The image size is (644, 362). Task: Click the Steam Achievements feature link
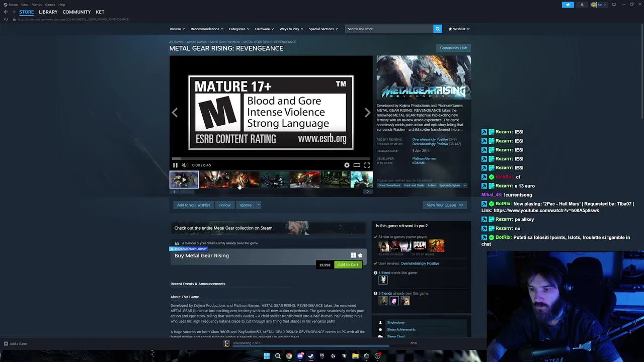pyautogui.click(x=401, y=329)
